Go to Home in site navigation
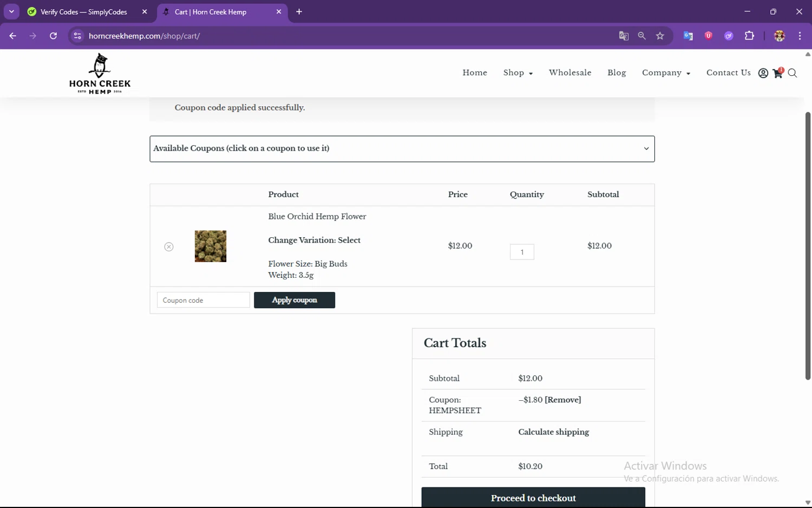The height and width of the screenshot is (508, 812). (x=475, y=73)
